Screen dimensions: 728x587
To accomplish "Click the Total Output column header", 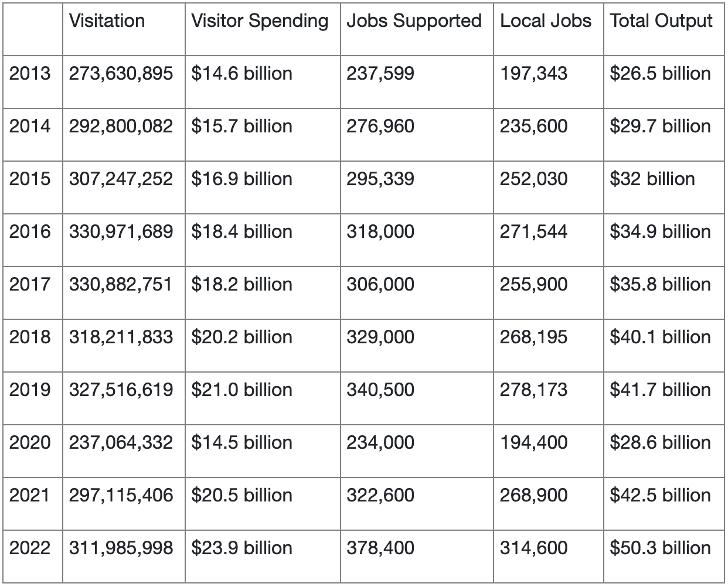I will 661,22.
